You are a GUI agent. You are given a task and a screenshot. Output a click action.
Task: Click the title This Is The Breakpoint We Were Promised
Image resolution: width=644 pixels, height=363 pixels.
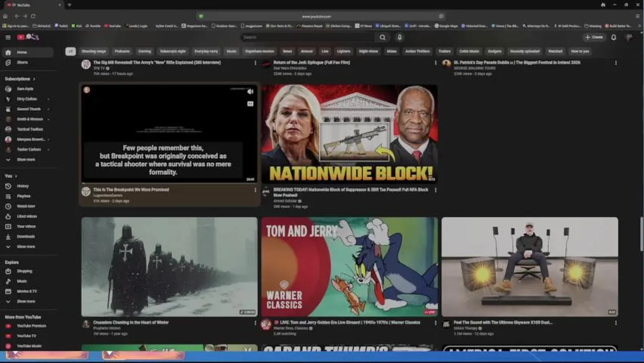pos(131,190)
